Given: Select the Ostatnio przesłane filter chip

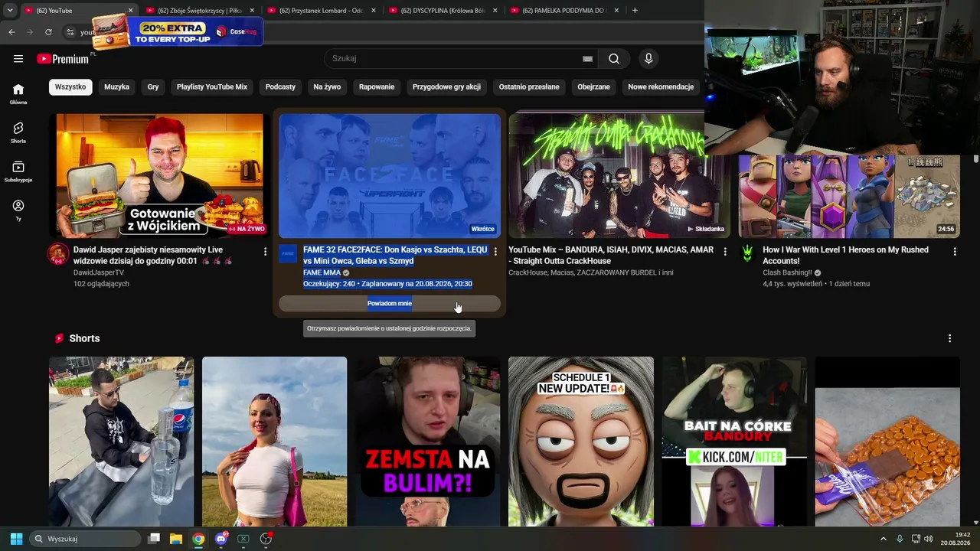Looking at the screenshot, I should (x=529, y=87).
